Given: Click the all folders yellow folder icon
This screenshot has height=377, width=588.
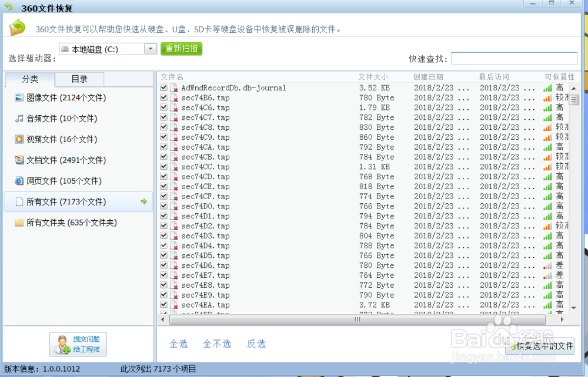Looking at the screenshot, I should point(19,223).
